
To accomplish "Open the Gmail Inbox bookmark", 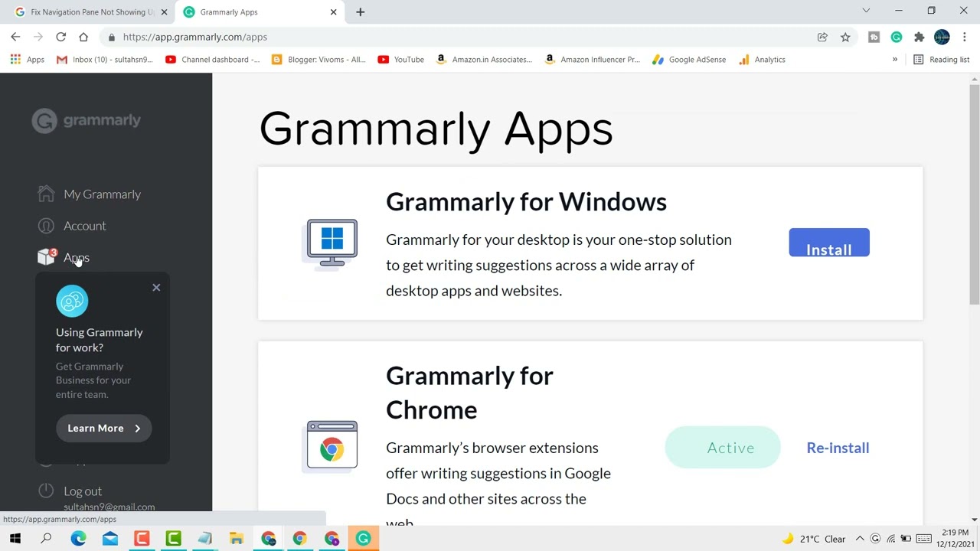I will pyautogui.click(x=105, y=60).
